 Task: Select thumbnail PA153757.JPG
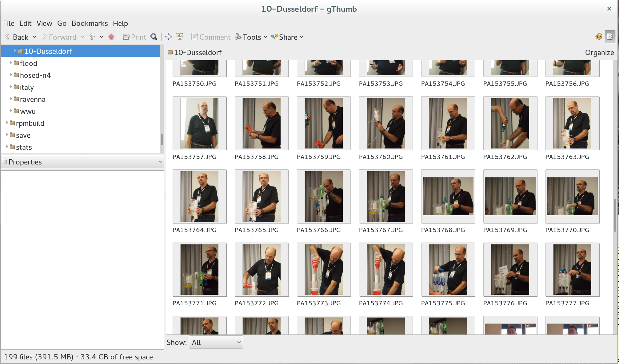[199, 123]
